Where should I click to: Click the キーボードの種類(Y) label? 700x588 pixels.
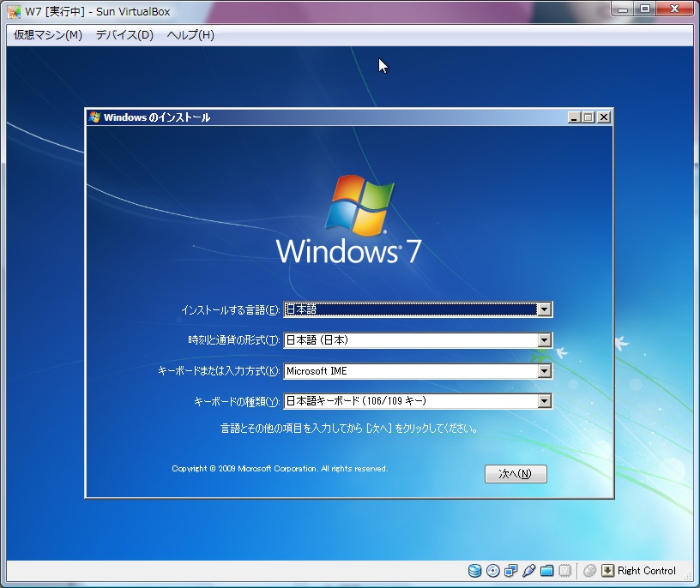click(x=237, y=401)
